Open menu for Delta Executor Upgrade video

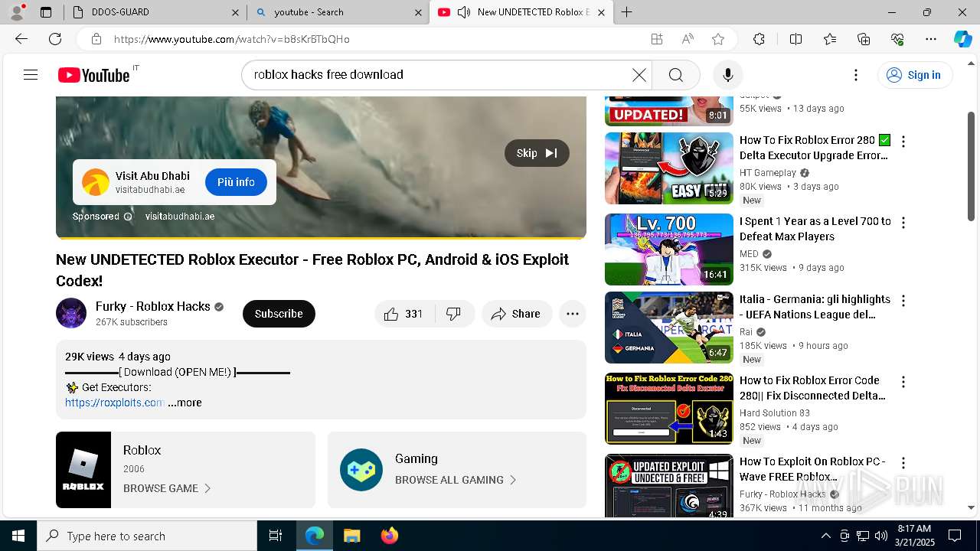pyautogui.click(x=903, y=142)
